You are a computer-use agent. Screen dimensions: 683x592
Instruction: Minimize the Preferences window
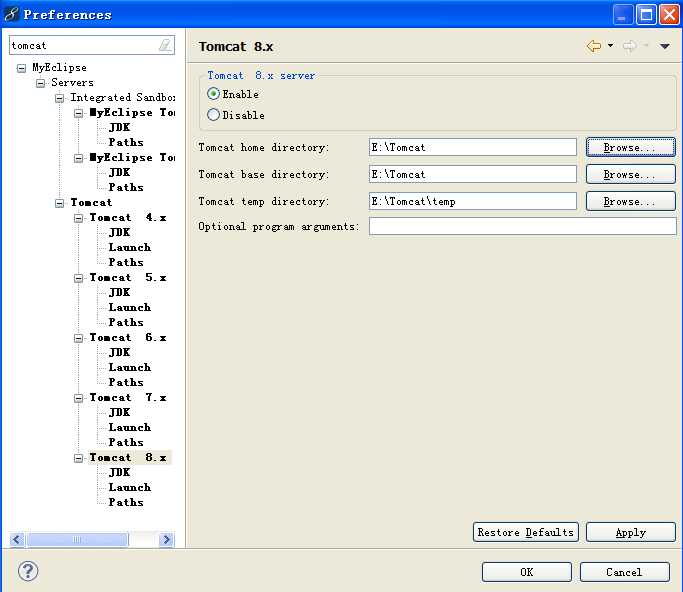coord(623,15)
